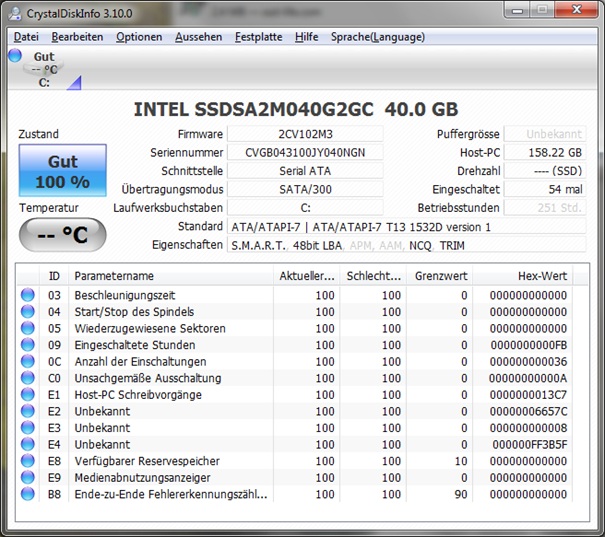This screenshot has width=605, height=537.
Task: Click the Gut 100 % health status button
Action: (63, 171)
